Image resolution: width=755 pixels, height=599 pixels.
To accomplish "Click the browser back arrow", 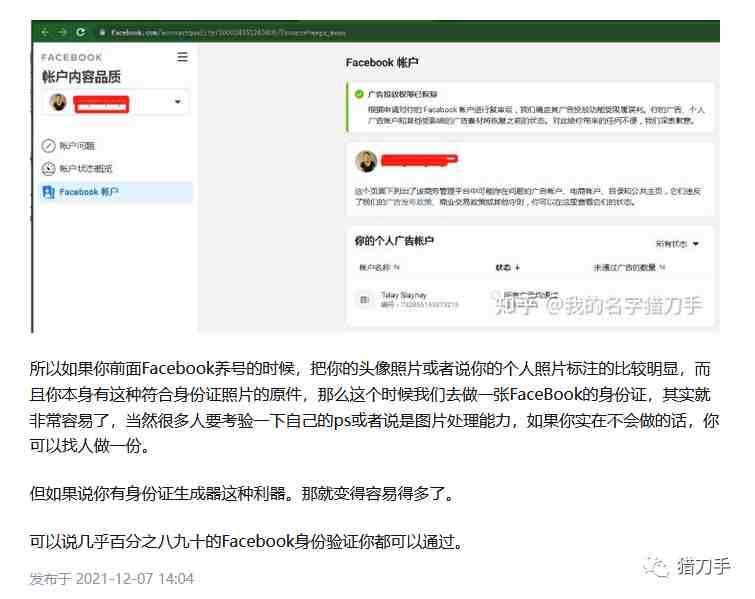I will coord(45,32).
